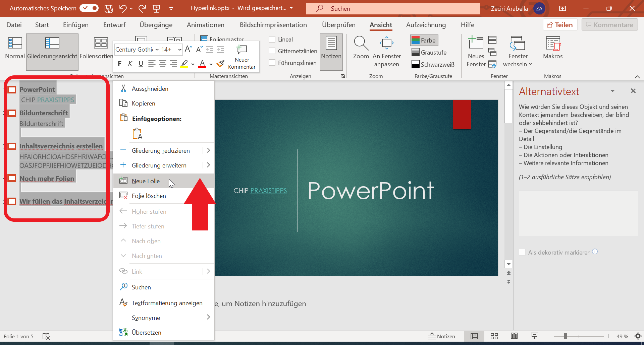Click the Teilen button
The width and height of the screenshot is (644, 345).
pyautogui.click(x=560, y=25)
